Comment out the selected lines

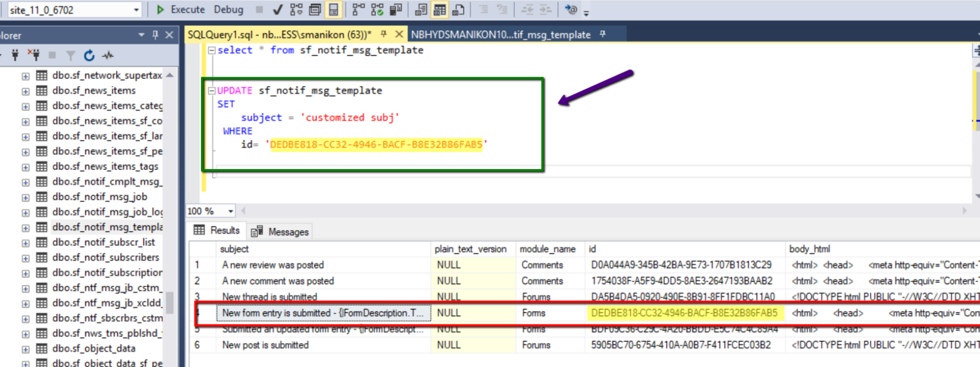[484, 9]
